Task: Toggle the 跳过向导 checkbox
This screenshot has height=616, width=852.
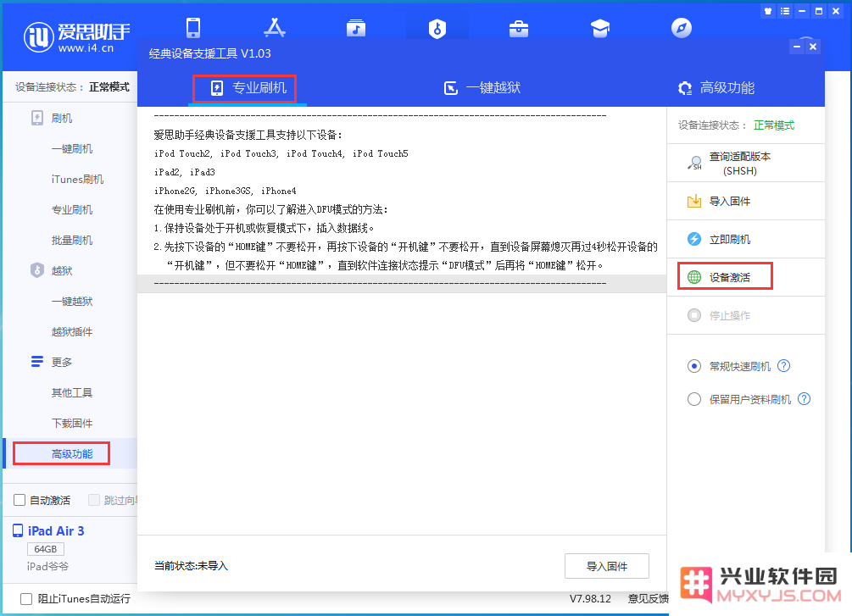Action: (x=94, y=500)
